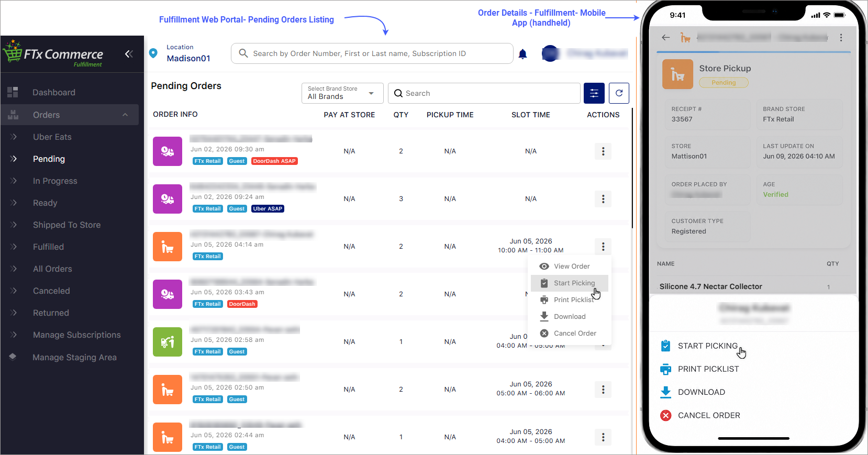Click the magnifier icon in the top search bar

(243, 53)
